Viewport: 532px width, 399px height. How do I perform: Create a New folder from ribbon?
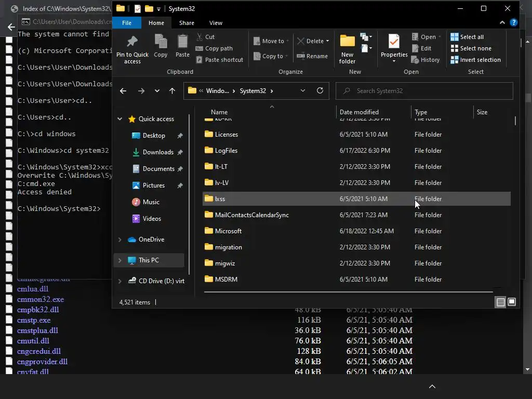pos(347,49)
